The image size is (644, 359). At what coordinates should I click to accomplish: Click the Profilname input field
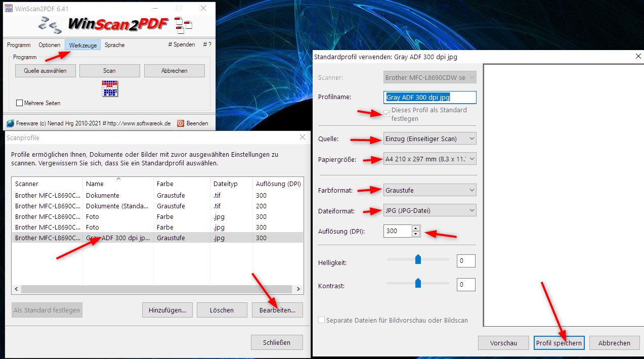430,97
